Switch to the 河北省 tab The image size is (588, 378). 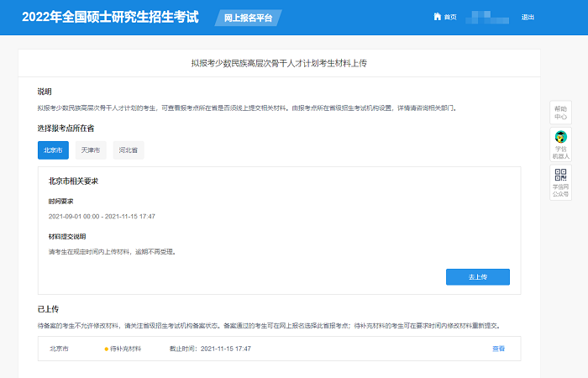pos(129,150)
